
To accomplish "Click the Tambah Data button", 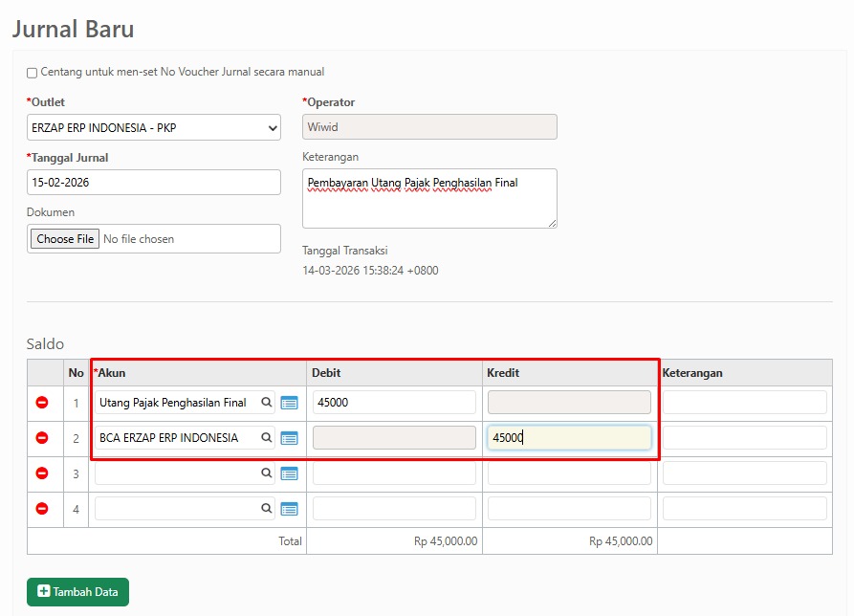I will tap(77, 592).
